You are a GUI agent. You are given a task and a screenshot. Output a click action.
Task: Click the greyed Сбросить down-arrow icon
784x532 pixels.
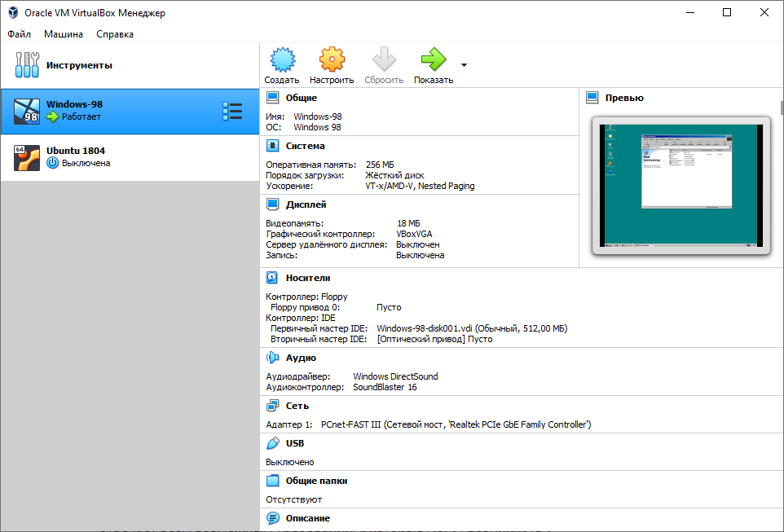[x=384, y=59]
